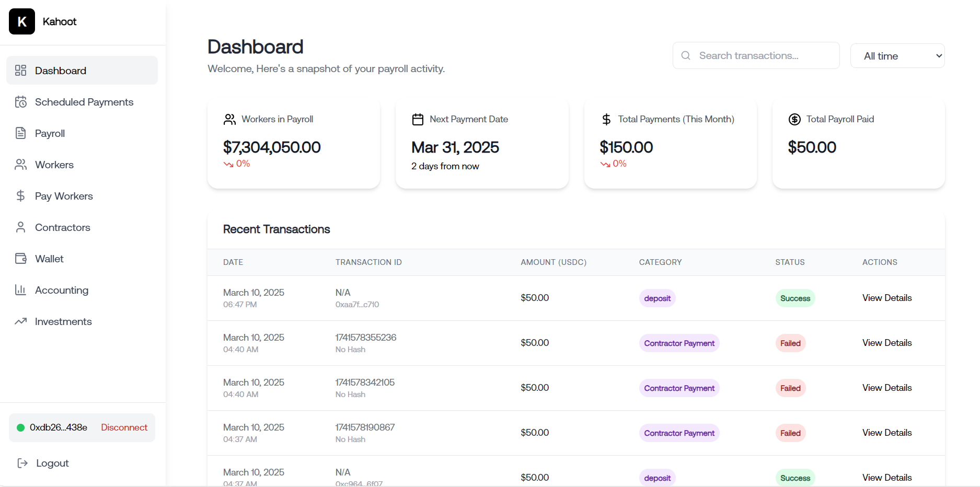View Details for transaction 1741578355236
The height and width of the screenshot is (487, 980).
(x=886, y=343)
